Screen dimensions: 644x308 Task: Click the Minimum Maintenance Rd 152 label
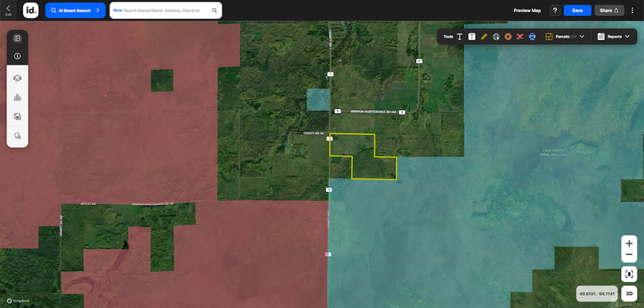coord(372,112)
